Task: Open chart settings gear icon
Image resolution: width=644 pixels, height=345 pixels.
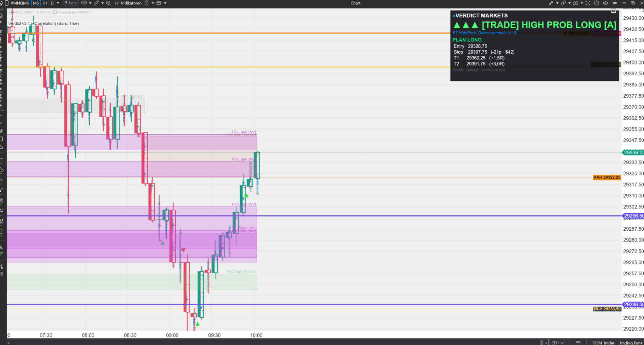Action: click(605, 3)
